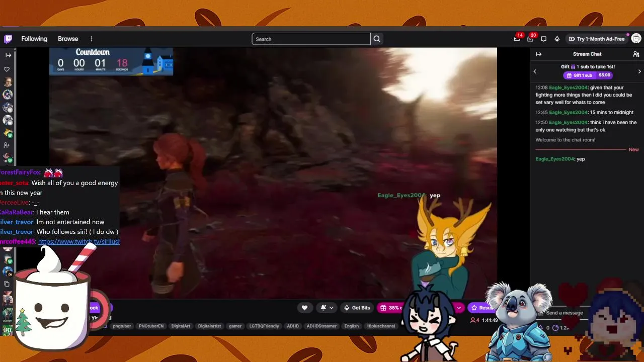The width and height of the screenshot is (644, 362).
Task: Expand the left sidebar with arrow icon
Action: coord(8,55)
